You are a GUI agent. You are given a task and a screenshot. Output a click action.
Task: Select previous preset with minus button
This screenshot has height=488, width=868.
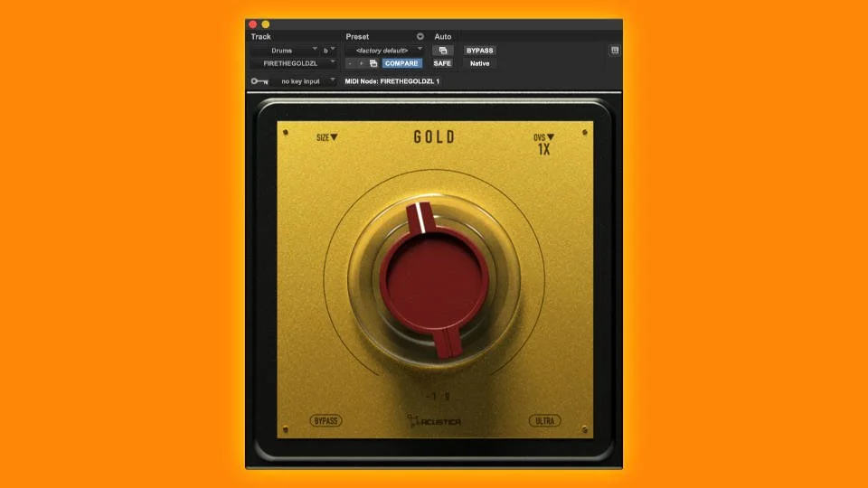click(350, 63)
